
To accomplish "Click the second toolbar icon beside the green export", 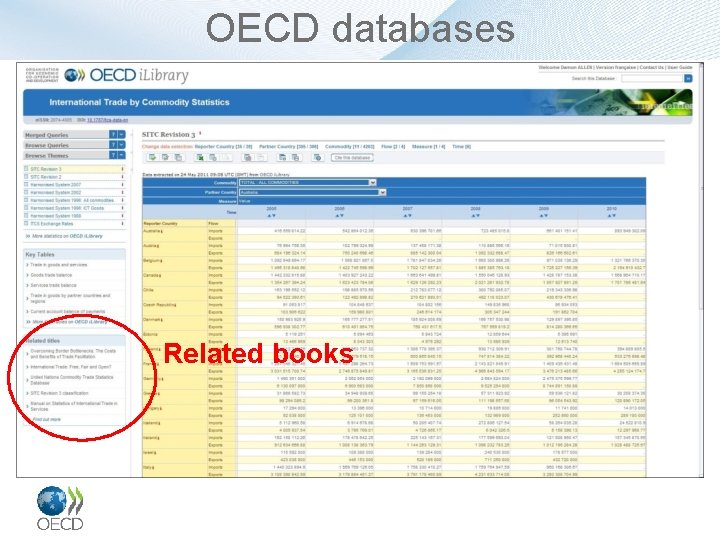I will tap(165, 158).
